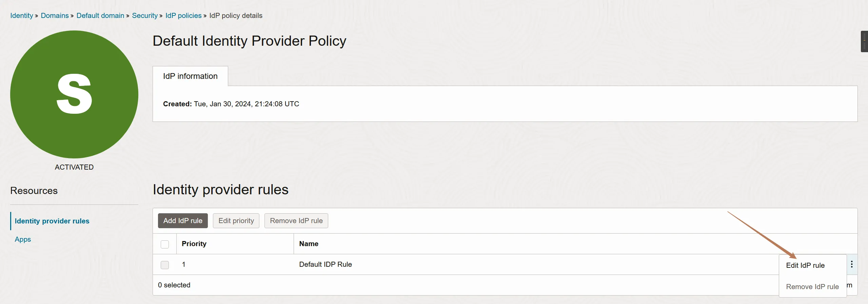
Task: Toggle the select-all rules checkbox
Action: click(165, 244)
